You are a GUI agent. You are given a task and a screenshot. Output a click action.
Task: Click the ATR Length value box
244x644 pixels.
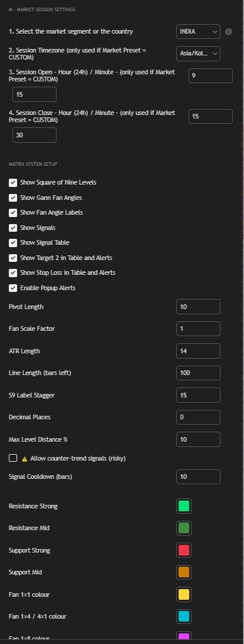[x=199, y=351]
